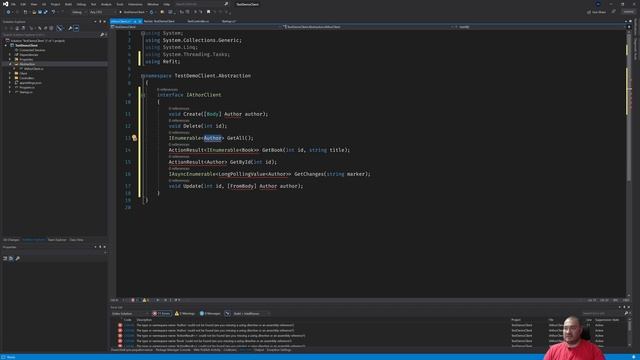
Task: Open the project navigation bar dropdown
Action: [195, 27]
